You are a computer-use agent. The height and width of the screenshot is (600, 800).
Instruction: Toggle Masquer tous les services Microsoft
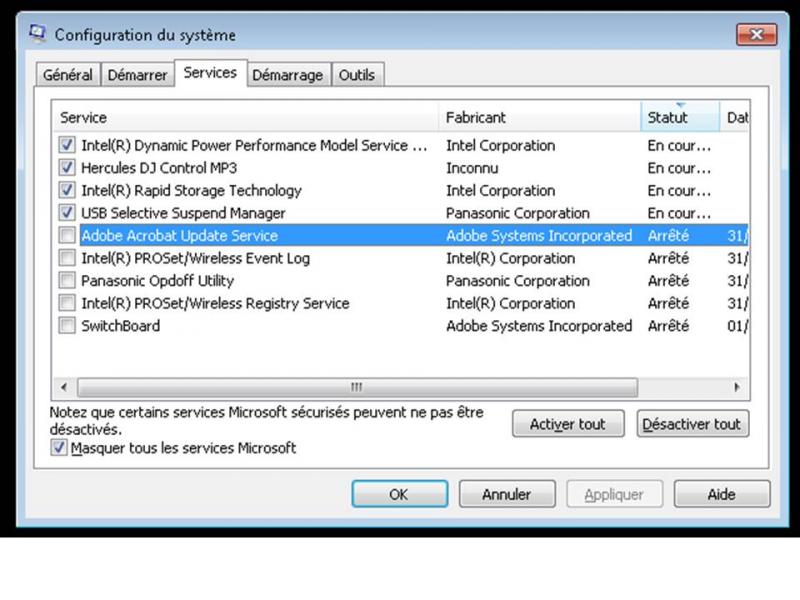(59, 448)
